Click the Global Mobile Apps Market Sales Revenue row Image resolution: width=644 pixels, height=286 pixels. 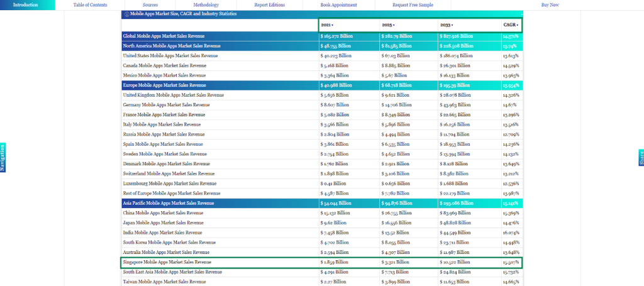coord(172,36)
